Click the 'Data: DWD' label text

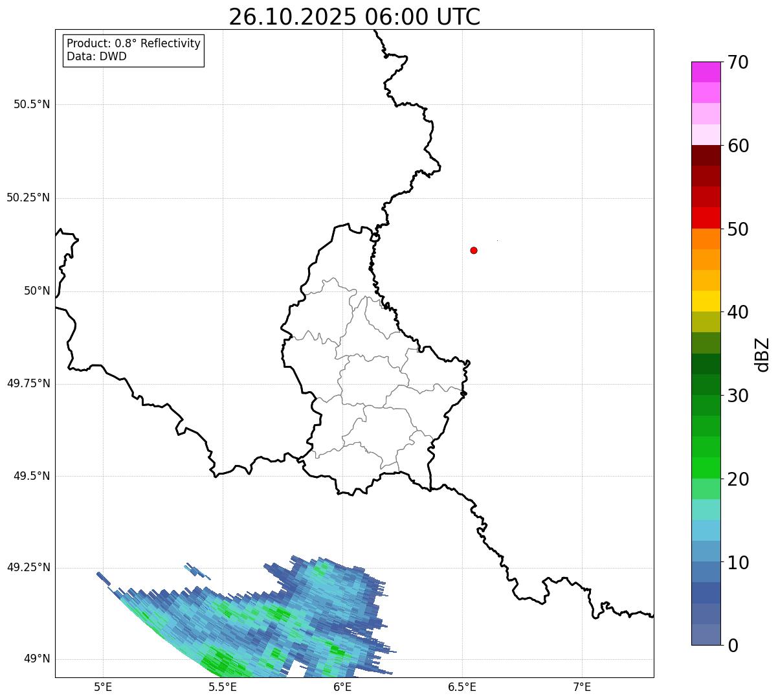[x=97, y=56]
